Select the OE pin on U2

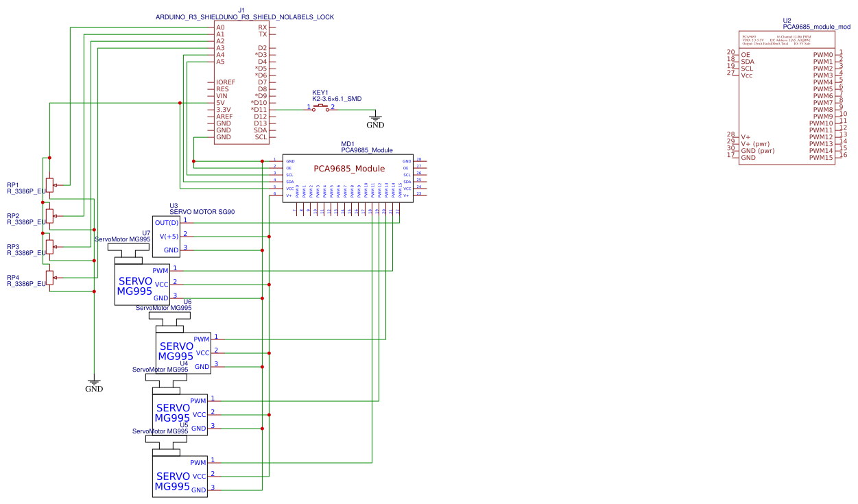(x=736, y=54)
